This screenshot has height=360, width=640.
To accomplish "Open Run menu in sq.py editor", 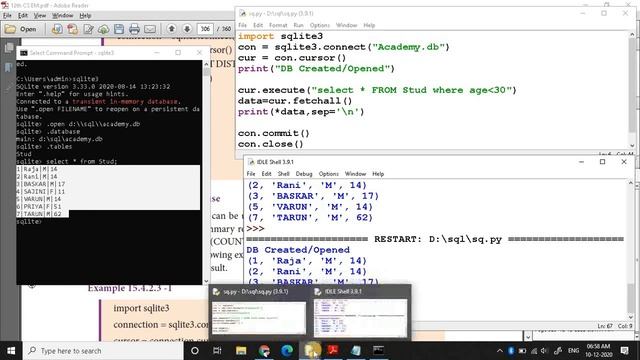I will pos(299,25).
